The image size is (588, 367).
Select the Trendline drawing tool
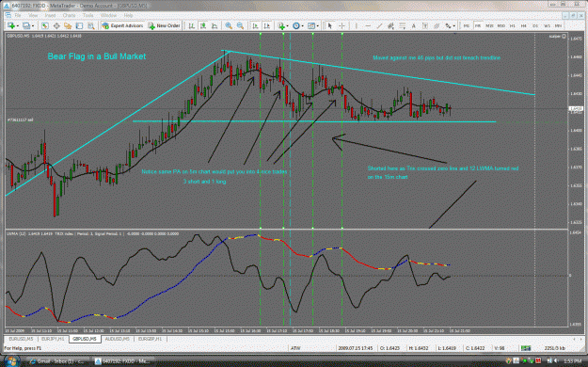[x=379, y=25]
